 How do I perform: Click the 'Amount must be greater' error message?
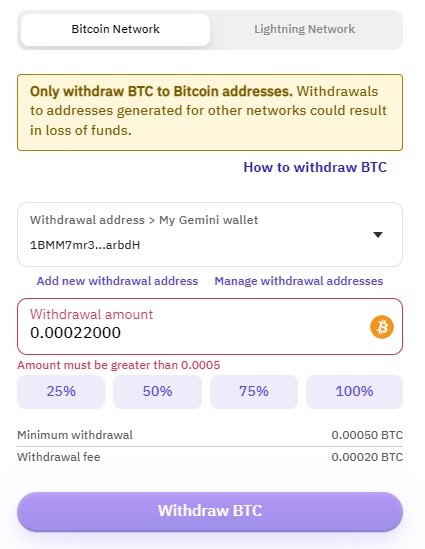pyautogui.click(x=119, y=365)
